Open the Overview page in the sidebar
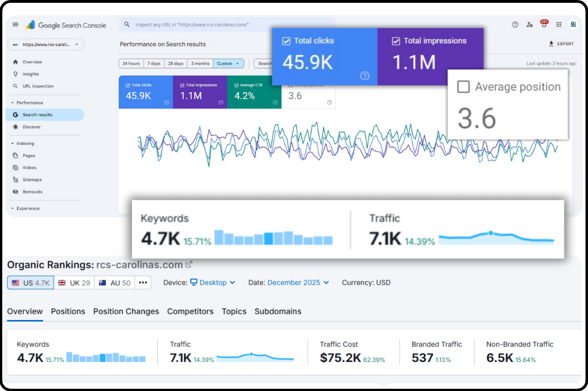 [x=31, y=62]
